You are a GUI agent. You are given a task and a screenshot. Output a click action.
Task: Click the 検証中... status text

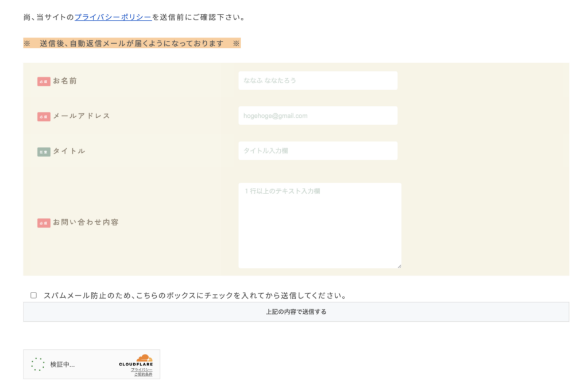pos(63,365)
